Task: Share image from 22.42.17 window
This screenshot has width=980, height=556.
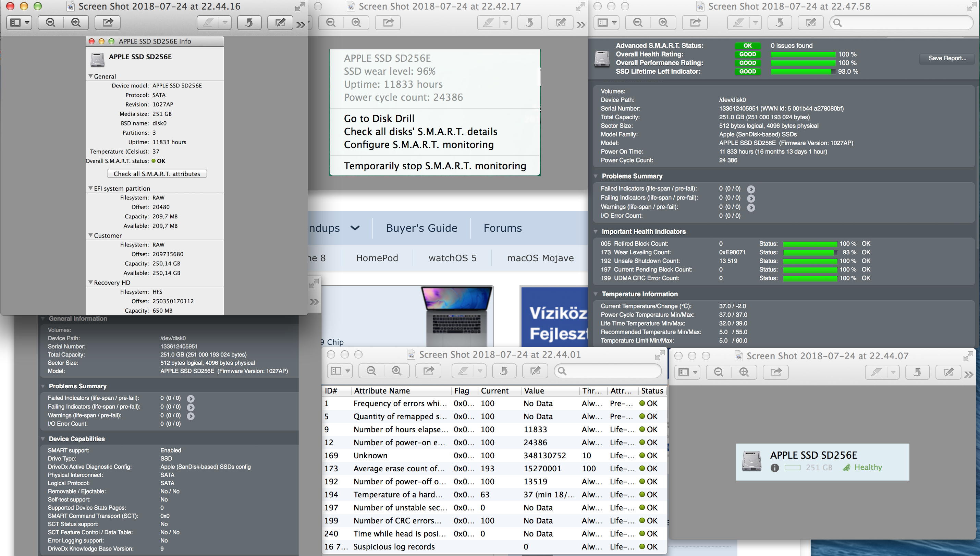Action: click(388, 23)
